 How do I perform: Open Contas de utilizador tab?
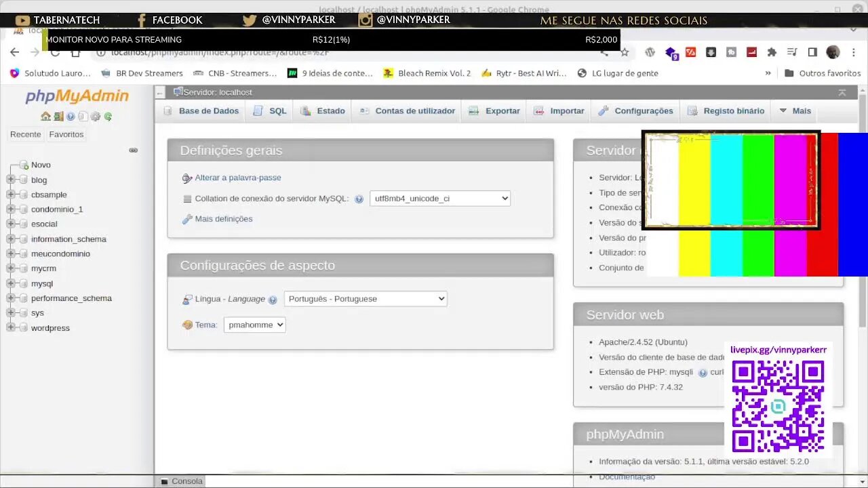click(x=407, y=111)
